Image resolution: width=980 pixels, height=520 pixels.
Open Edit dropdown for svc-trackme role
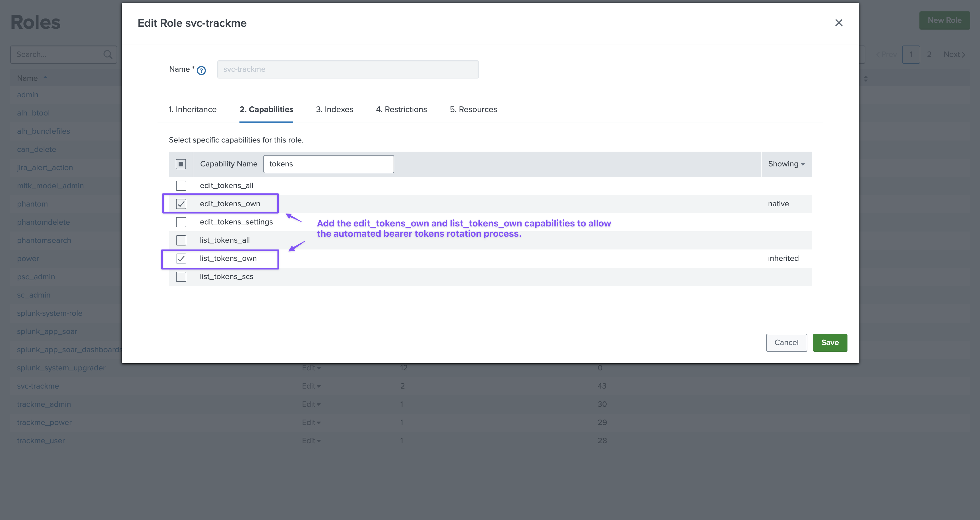(311, 386)
